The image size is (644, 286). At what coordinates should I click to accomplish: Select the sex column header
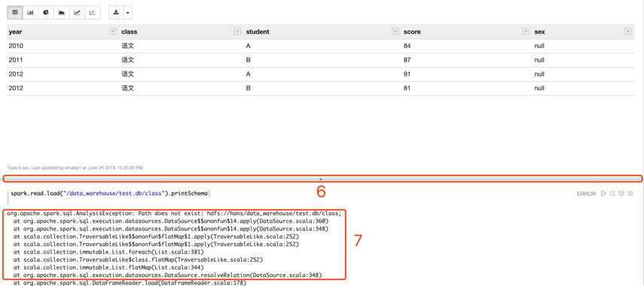pyautogui.click(x=539, y=32)
